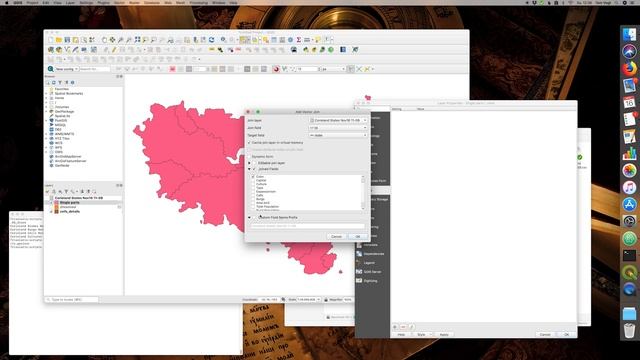
Task: Click the Zoom Full extent icon
Action: [x=138, y=40]
